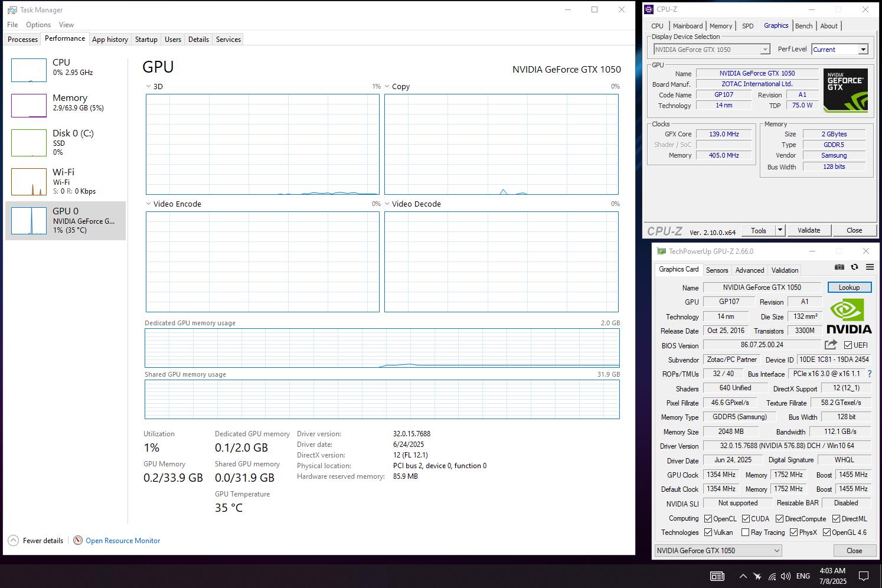
Task: Click Fewer details arrow icon
Action: tap(13, 540)
